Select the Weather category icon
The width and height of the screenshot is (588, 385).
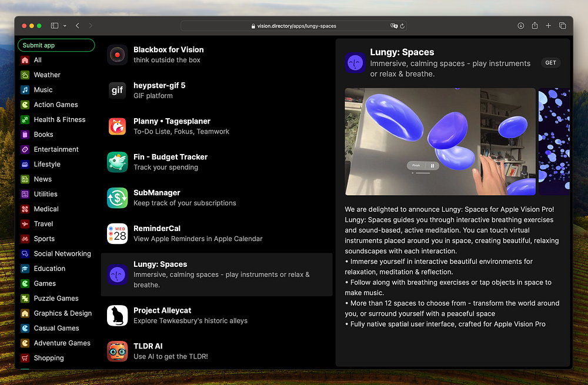(x=25, y=75)
